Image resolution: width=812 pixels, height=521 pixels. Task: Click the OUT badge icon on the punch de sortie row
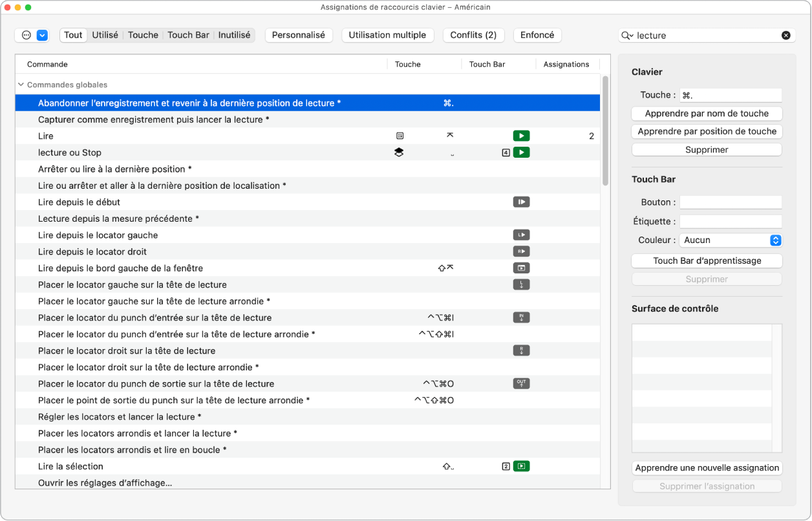pyautogui.click(x=521, y=383)
